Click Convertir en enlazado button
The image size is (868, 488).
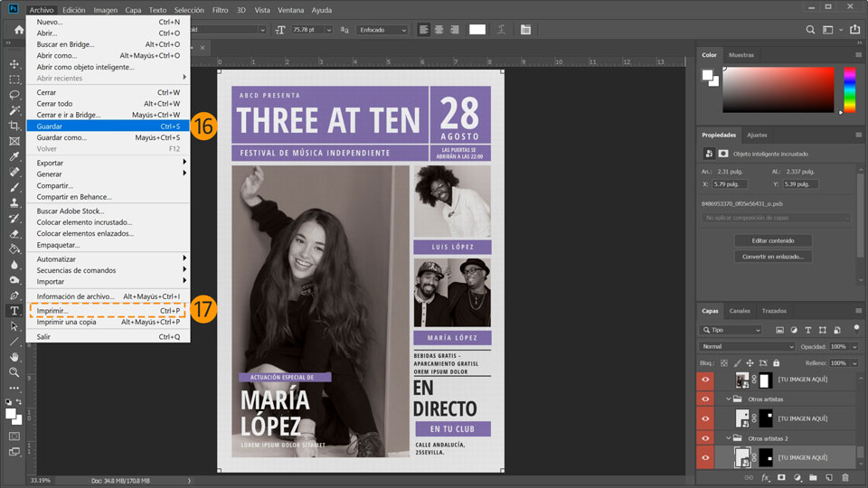(773, 257)
